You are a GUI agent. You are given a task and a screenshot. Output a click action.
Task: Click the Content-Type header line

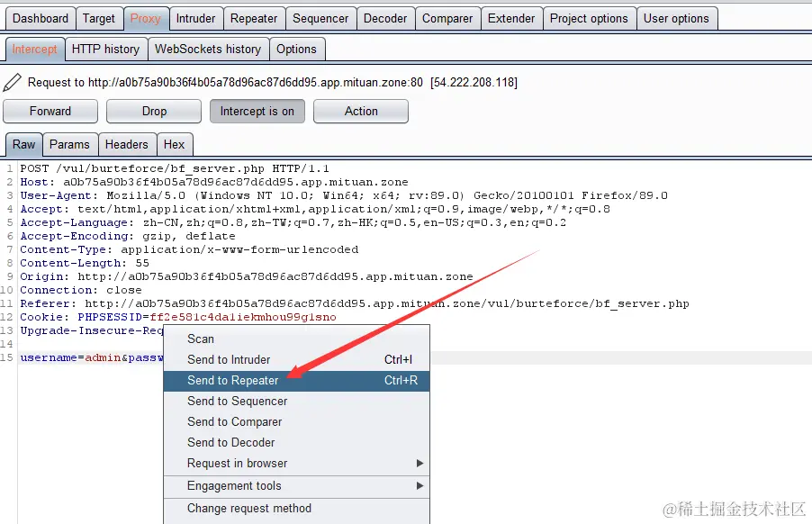[x=189, y=249]
